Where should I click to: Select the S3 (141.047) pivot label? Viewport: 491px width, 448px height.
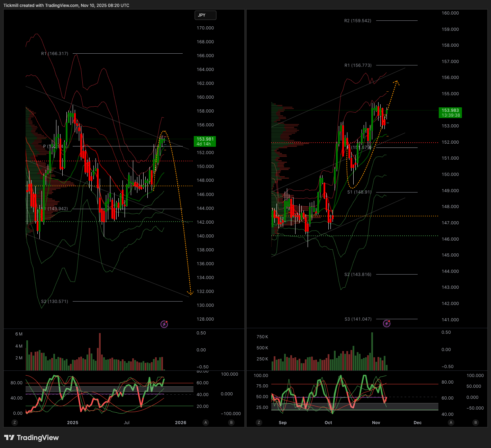(x=358, y=319)
